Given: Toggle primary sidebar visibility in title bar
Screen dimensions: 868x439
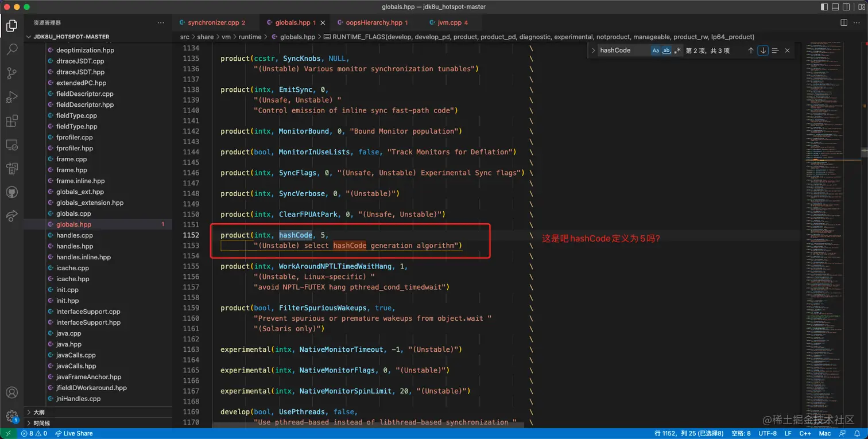Looking at the screenshot, I should (x=825, y=7).
